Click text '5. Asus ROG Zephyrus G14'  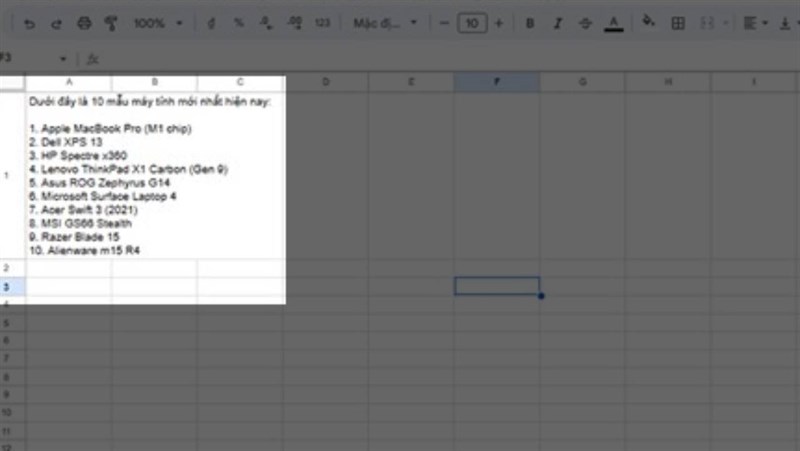pyautogui.click(x=99, y=183)
